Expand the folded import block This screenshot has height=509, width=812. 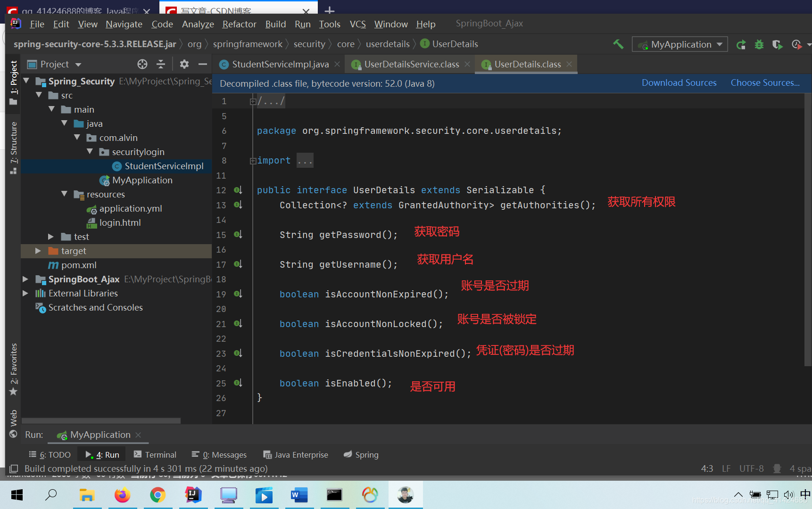(253, 161)
